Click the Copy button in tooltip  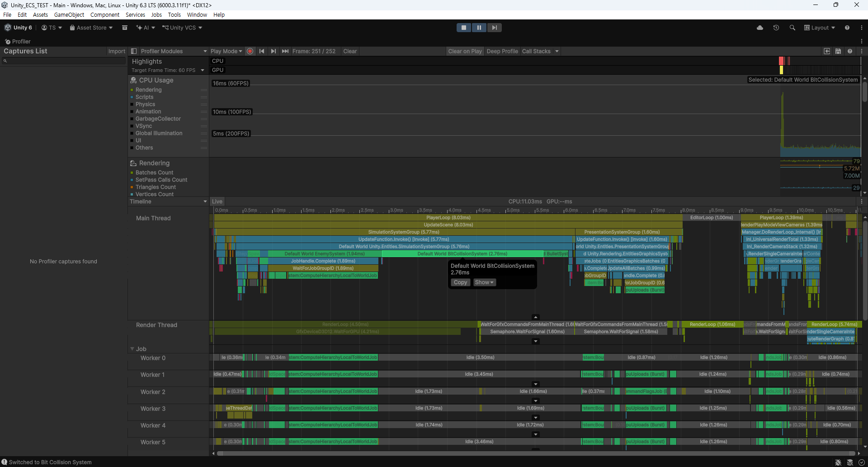pyautogui.click(x=460, y=282)
